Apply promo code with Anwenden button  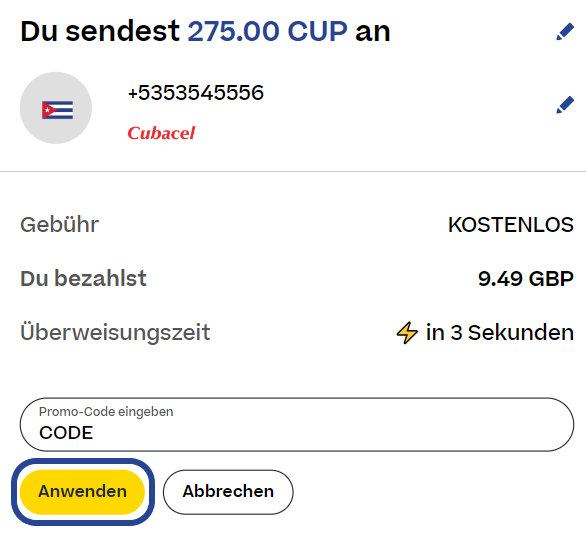[x=82, y=492]
